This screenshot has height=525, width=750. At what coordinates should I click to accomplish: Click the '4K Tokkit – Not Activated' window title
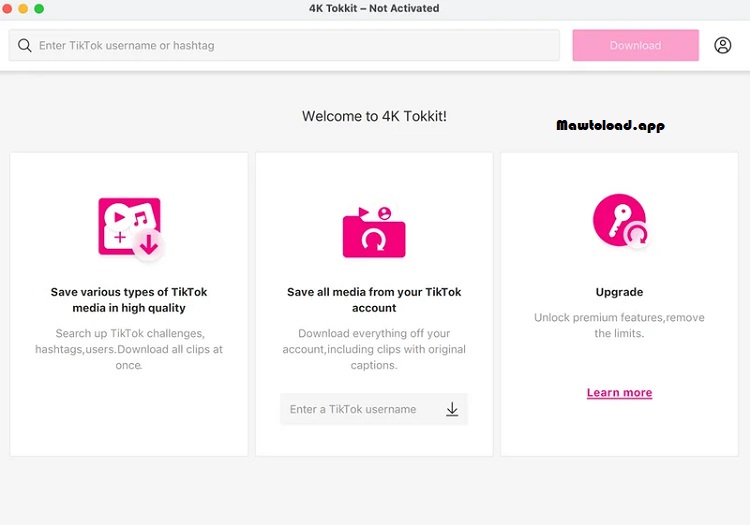[x=374, y=8]
